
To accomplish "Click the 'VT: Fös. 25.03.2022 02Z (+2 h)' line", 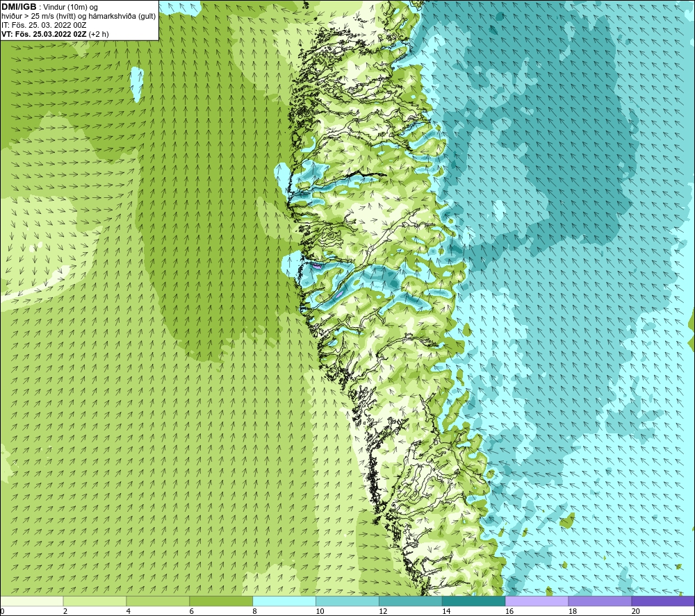I will 55,33.
